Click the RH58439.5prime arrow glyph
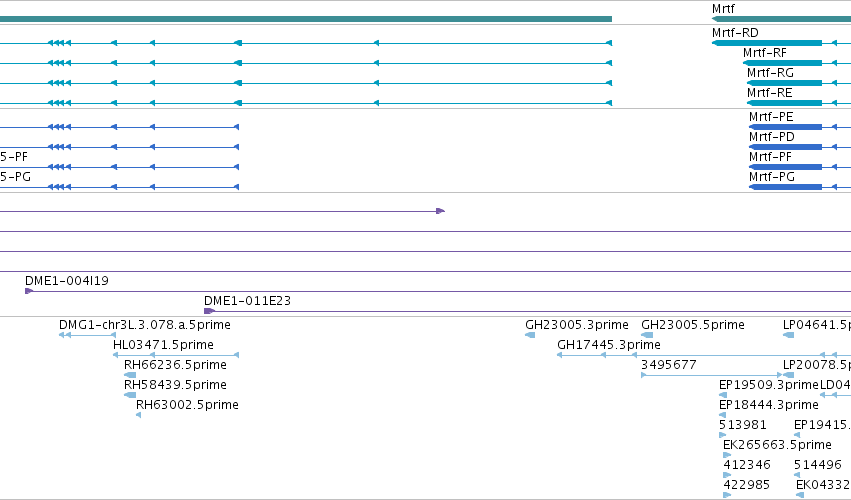This screenshot has height=500, width=851. [x=130, y=395]
